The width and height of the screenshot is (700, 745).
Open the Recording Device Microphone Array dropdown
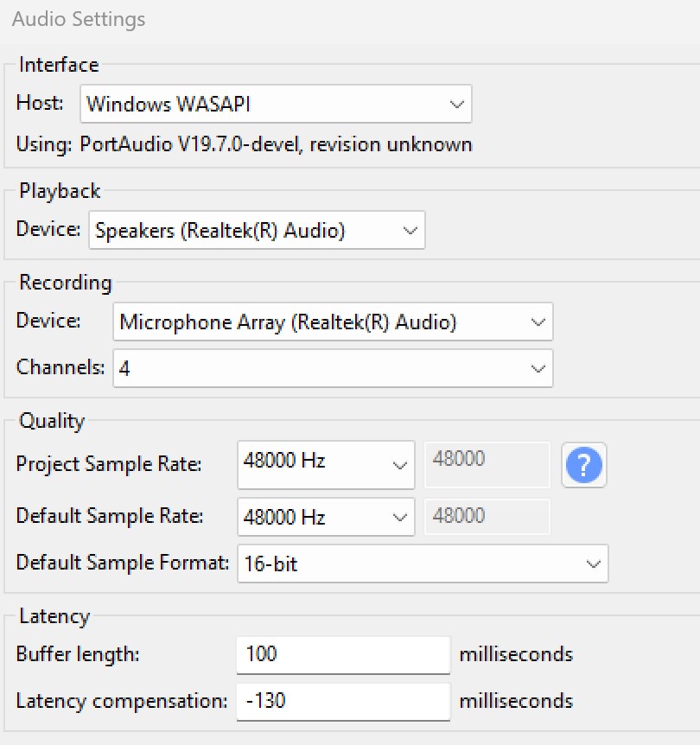click(x=333, y=322)
